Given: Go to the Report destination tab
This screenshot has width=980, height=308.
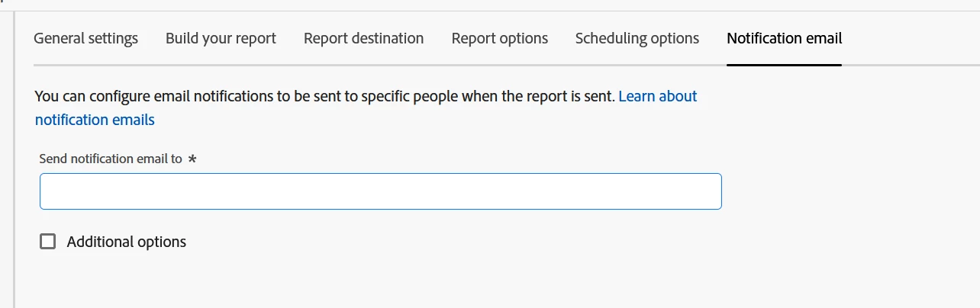Looking at the screenshot, I should (363, 38).
